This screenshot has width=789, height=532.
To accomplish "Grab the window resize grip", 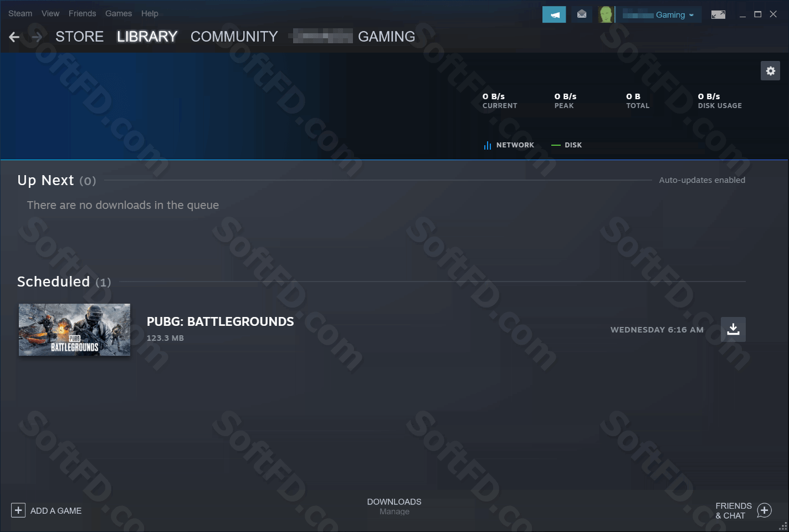I will [783, 526].
